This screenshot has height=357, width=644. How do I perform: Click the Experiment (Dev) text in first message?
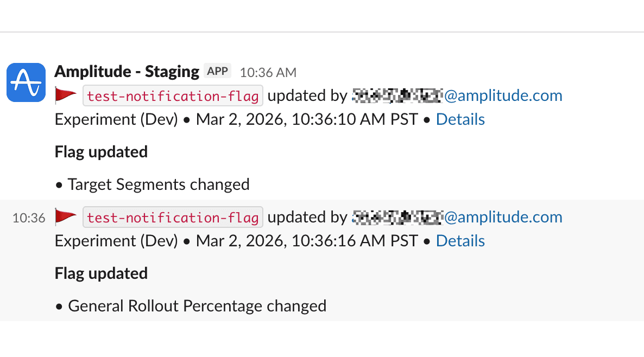click(116, 119)
